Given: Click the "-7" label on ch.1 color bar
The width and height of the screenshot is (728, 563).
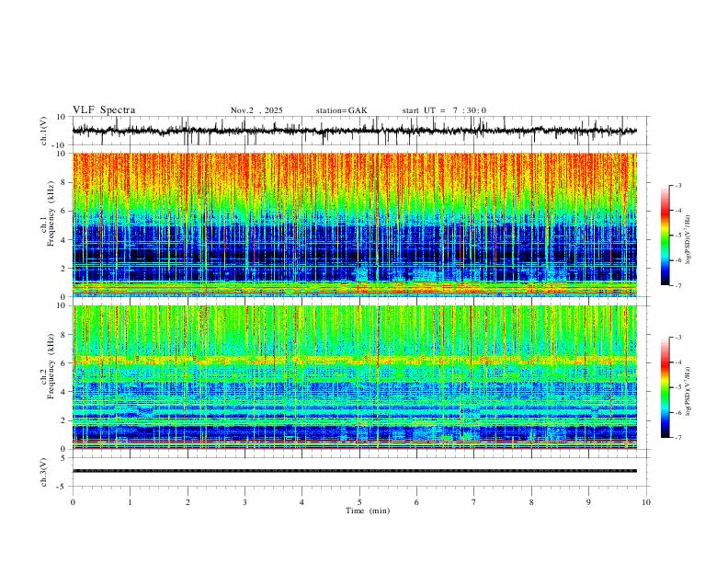Looking at the screenshot, I should [677, 286].
